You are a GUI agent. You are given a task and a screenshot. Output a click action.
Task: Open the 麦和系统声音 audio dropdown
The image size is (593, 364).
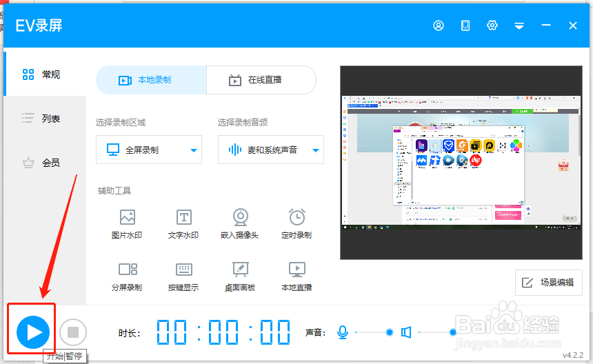coord(271,150)
